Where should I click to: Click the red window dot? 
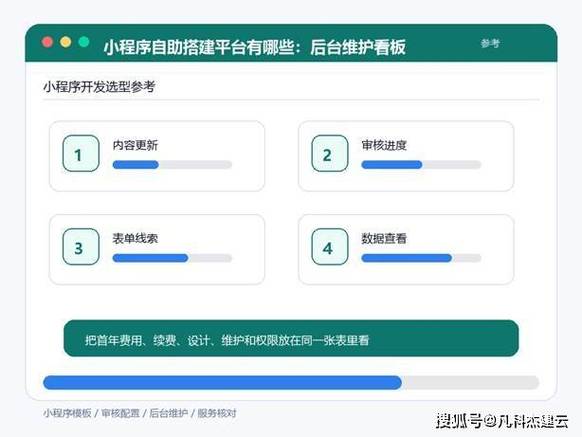(47, 42)
